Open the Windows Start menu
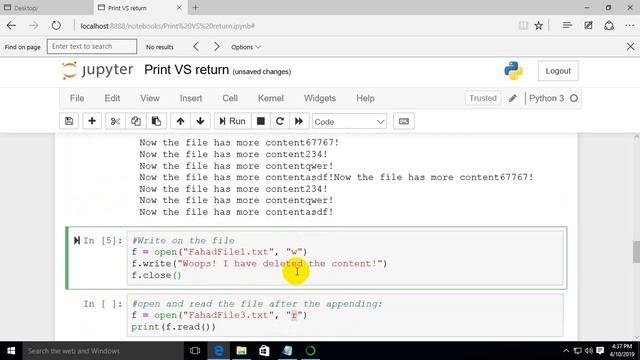640x360 pixels. tap(11, 351)
